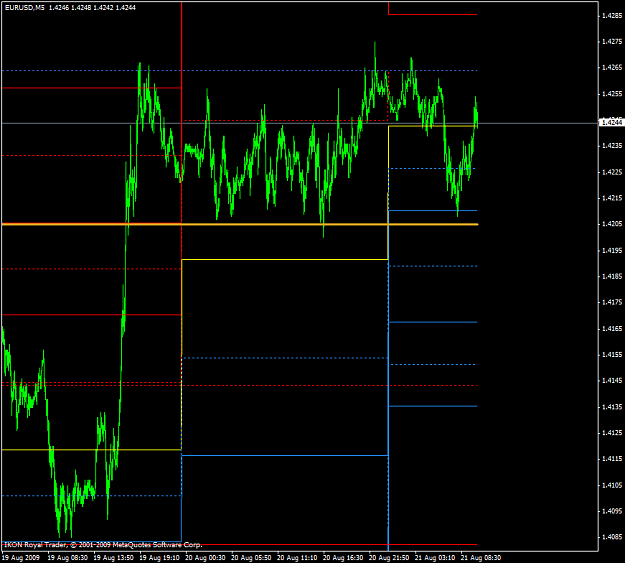This screenshot has height=563, width=625.
Task: Click time axis label 20 Aug 11:10
Action: coord(297,557)
